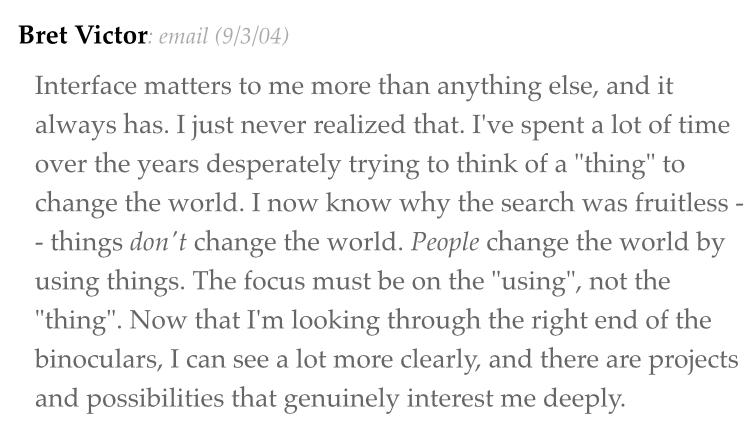Click the word desperately

274,165
